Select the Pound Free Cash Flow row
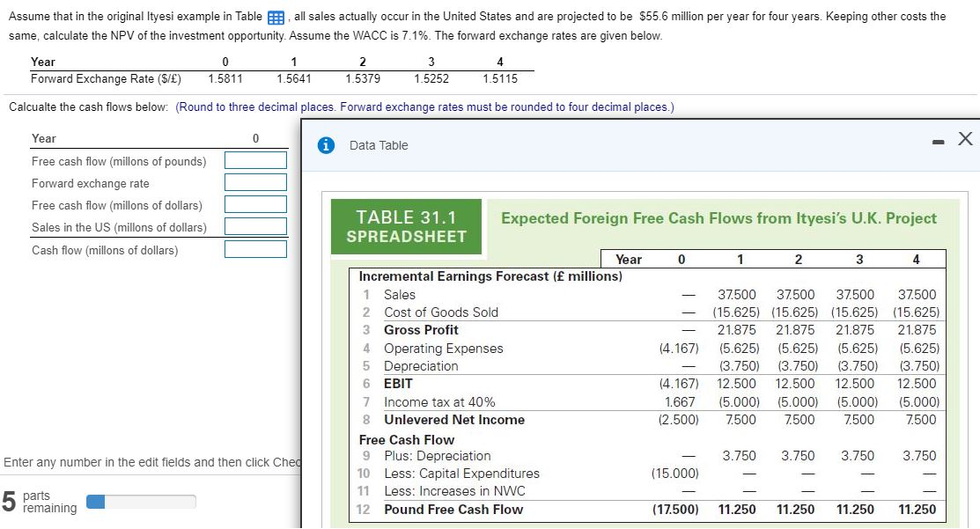980x529 pixels. [453, 509]
